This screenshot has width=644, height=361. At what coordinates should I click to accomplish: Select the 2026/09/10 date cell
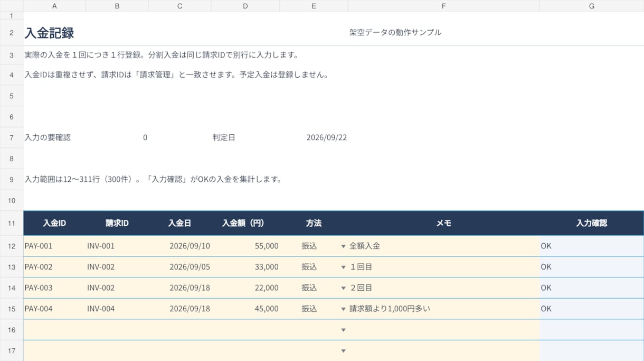click(x=180, y=246)
